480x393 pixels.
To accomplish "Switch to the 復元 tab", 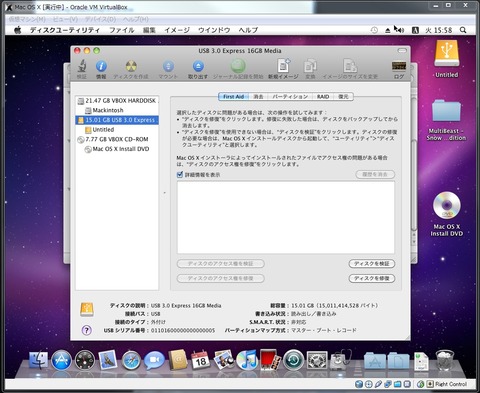I will [x=343, y=97].
